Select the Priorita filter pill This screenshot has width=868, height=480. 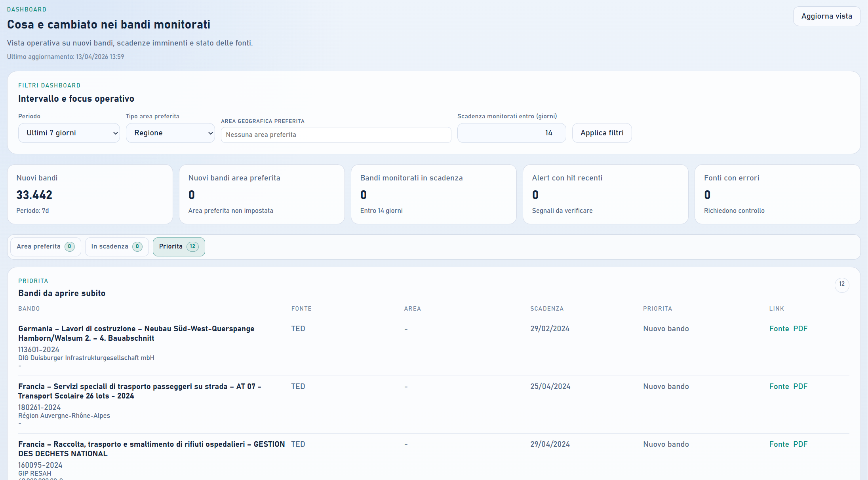pyautogui.click(x=178, y=247)
